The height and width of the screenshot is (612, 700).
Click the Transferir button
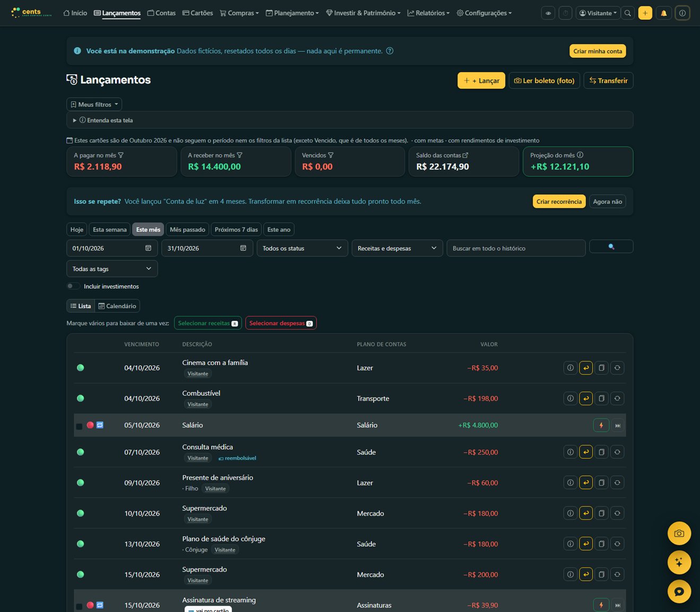pos(608,81)
